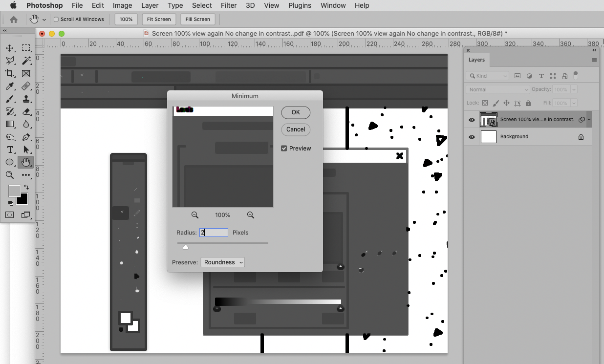Open the Preserve Roundness dropdown
Viewport: 604px width, 364px height.
coord(222,262)
